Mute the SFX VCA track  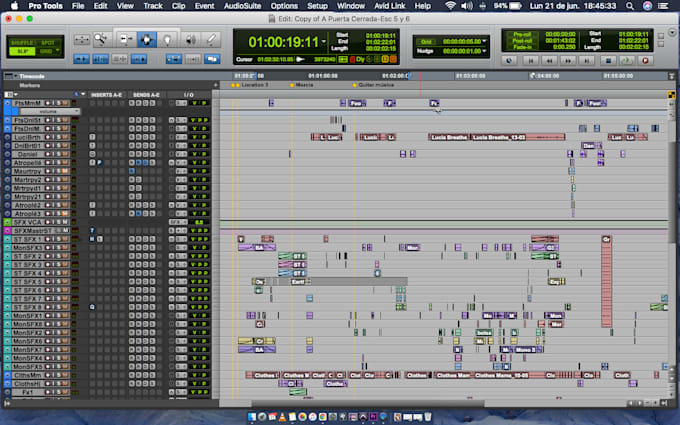pyautogui.click(x=65, y=222)
